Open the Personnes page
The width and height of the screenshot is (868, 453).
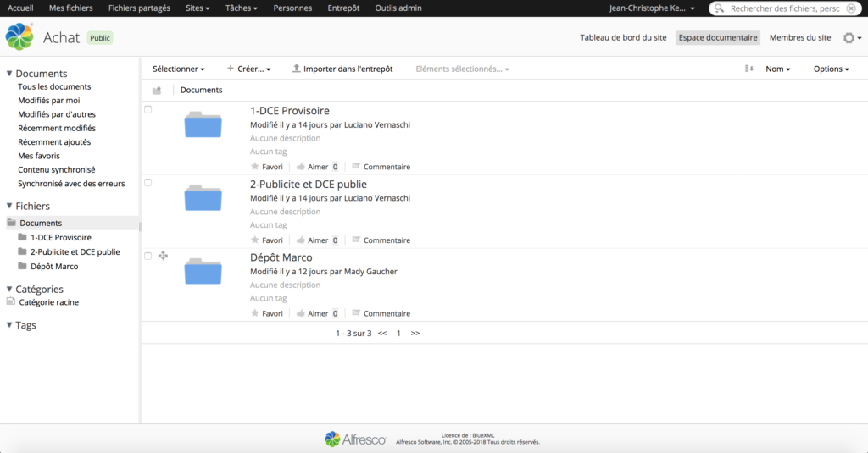(x=292, y=8)
